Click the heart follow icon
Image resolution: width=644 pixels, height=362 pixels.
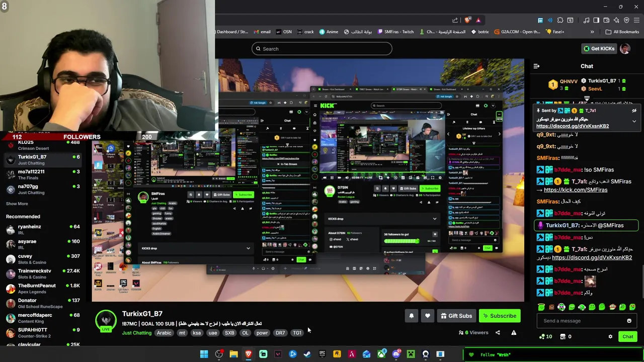pos(427,316)
